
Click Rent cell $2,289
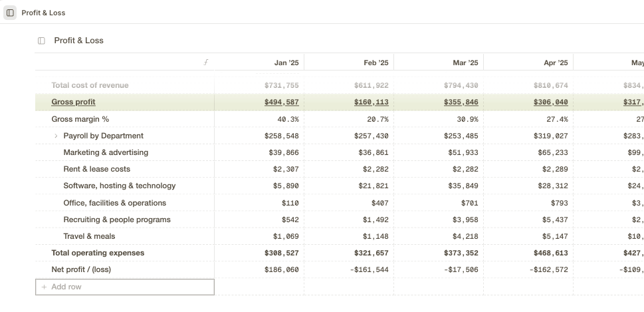pos(556,169)
